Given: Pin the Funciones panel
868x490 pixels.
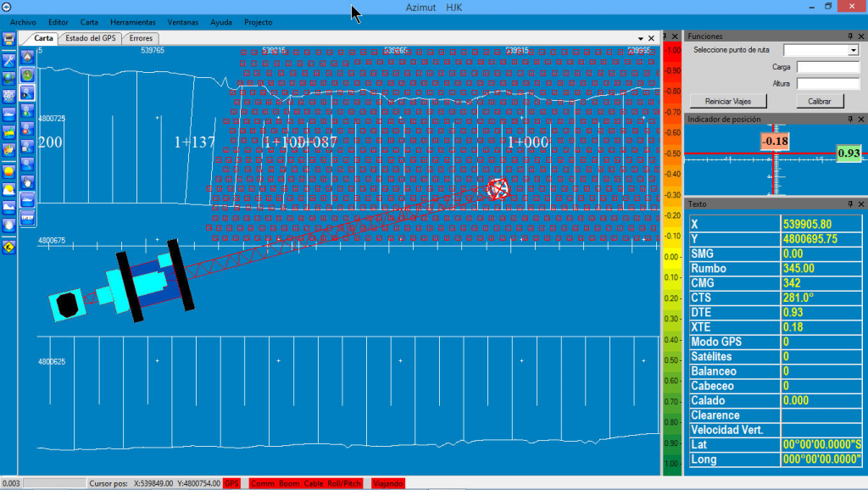Looking at the screenshot, I should tap(850, 36).
